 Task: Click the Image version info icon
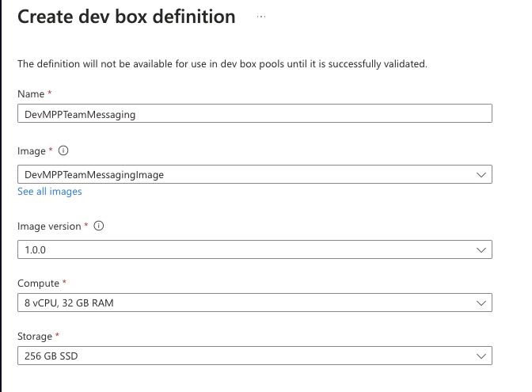(x=99, y=226)
